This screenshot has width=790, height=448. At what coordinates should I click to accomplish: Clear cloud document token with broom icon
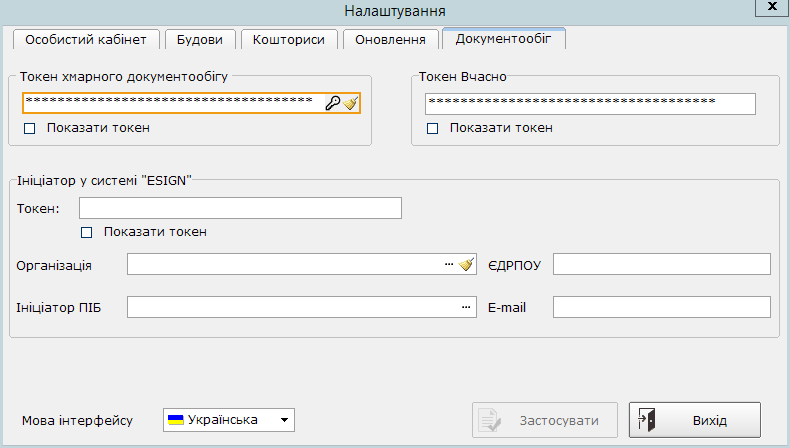(x=350, y=102)
